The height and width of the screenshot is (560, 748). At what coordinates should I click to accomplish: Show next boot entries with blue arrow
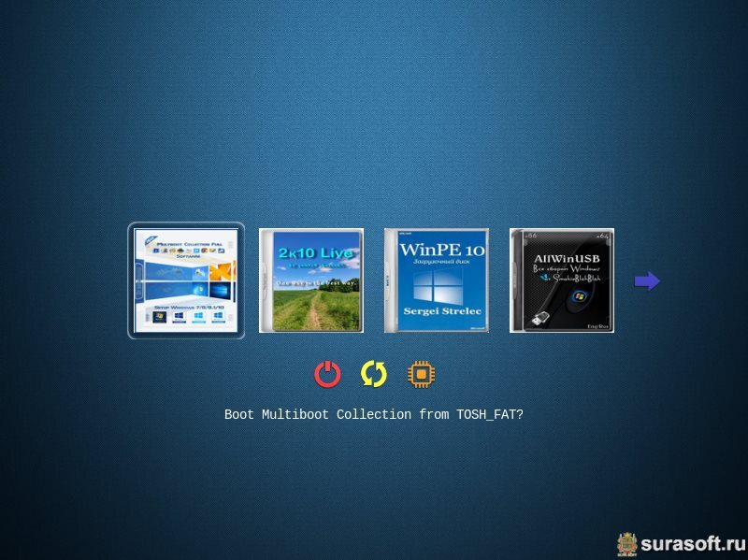pos(647,281)
